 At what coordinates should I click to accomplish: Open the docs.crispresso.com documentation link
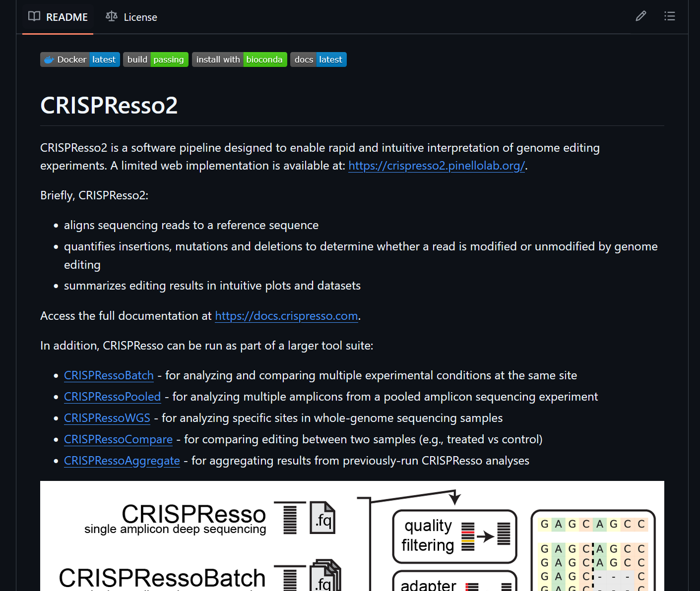[x=286, y=316]
